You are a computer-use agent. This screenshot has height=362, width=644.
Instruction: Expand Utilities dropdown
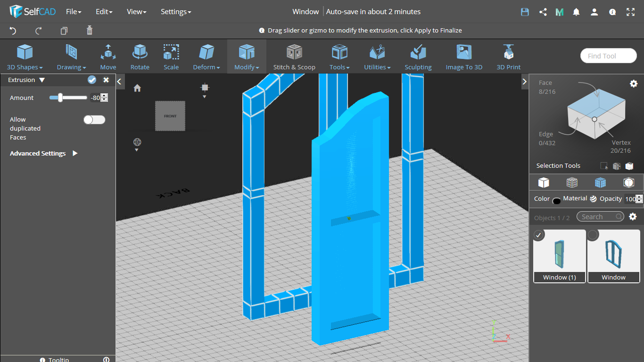[377, 57]
